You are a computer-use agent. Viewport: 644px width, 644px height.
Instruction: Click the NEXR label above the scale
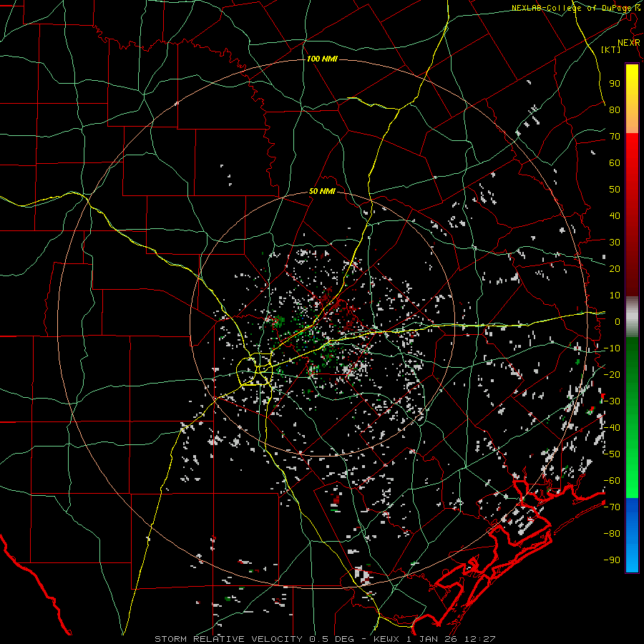point(629,43)
